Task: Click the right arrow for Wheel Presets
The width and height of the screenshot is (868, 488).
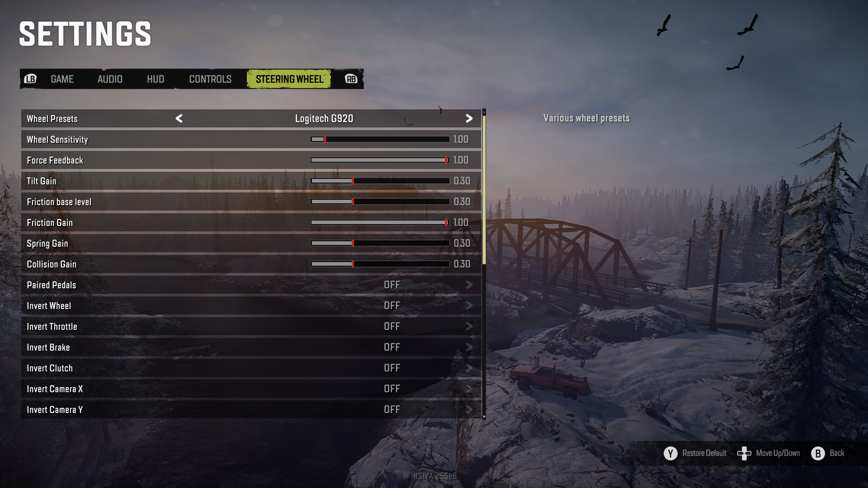Action: (470, 118)
